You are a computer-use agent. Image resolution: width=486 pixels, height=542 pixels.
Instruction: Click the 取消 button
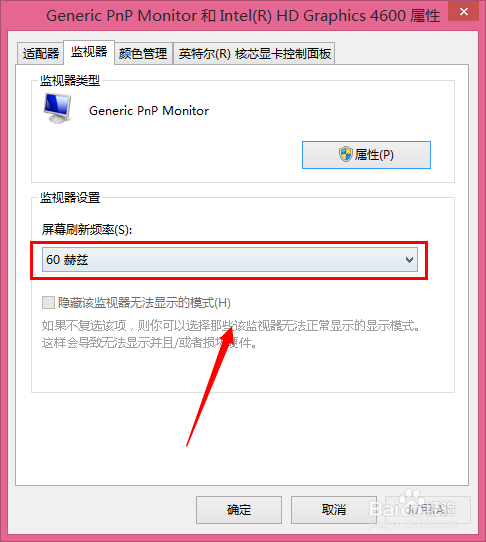334,510
